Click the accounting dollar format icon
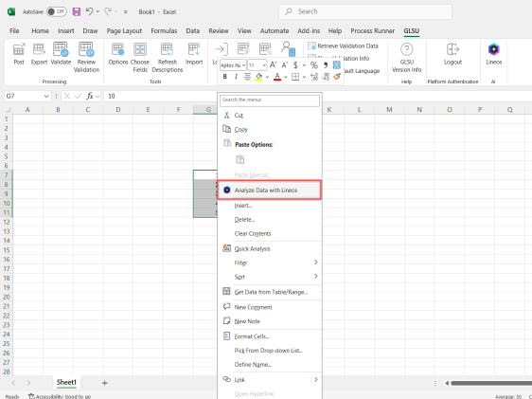 [x=295, y=64]
